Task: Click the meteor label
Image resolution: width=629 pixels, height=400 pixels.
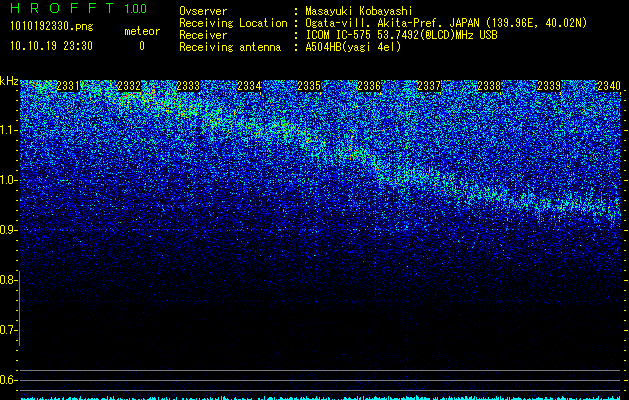Action: coord(142,31)
